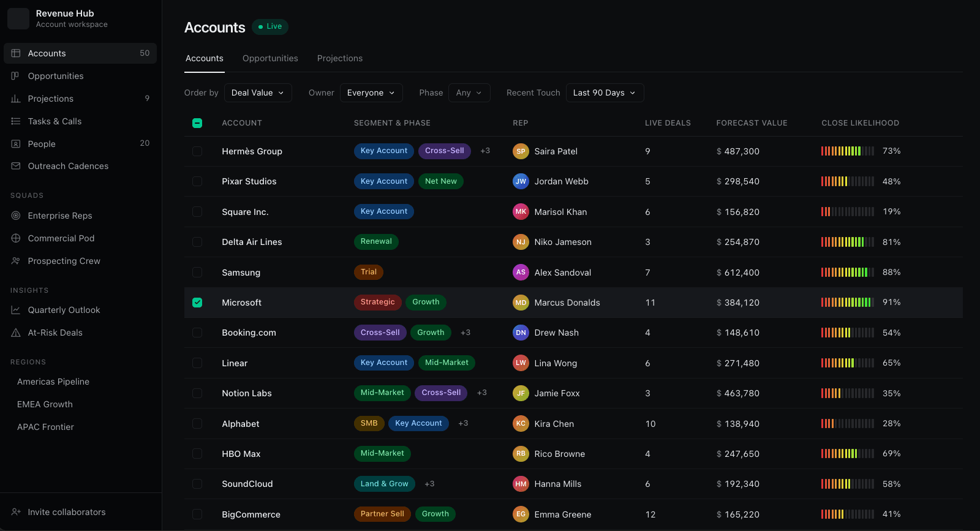Click Microsoft's 91% close likelihood bar
Image resolution: width=980 pixels, height=531 pixels.
pos(848,302)
